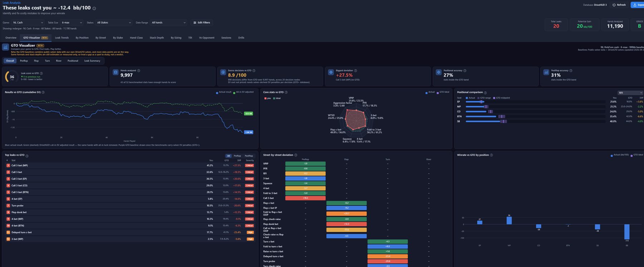
Task: Open info tooltip next to Hands analyzed
Action: pyautogui.click(x=139, y=71)
